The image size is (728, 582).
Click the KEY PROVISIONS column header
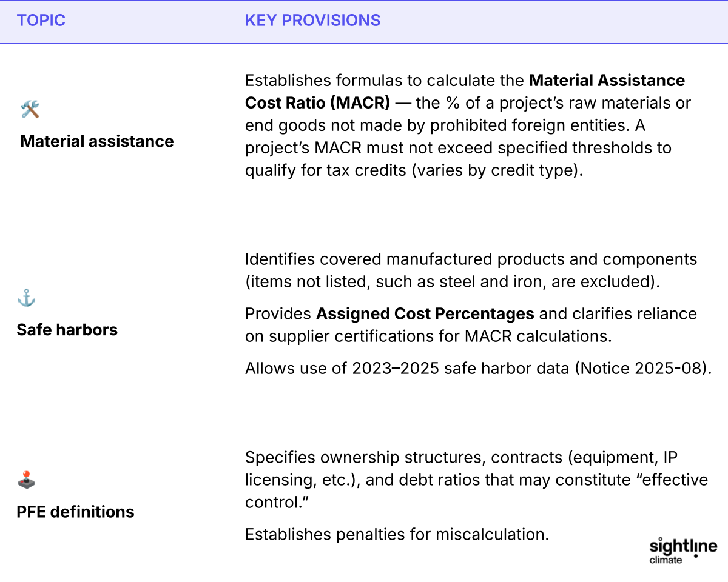click(312, 20)
